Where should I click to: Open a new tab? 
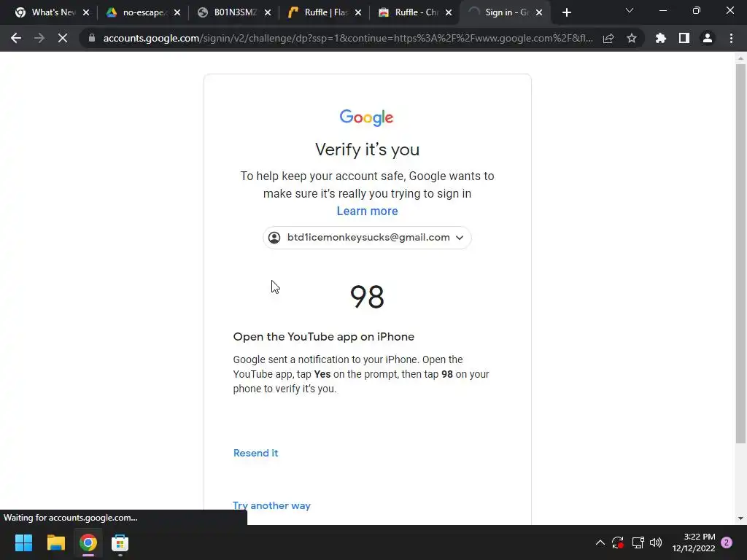566,12
